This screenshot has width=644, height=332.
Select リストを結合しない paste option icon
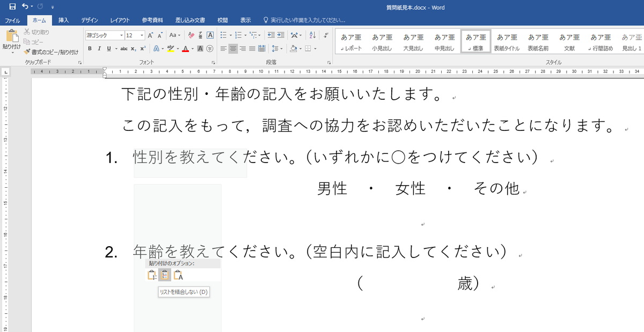click(165, 275)
